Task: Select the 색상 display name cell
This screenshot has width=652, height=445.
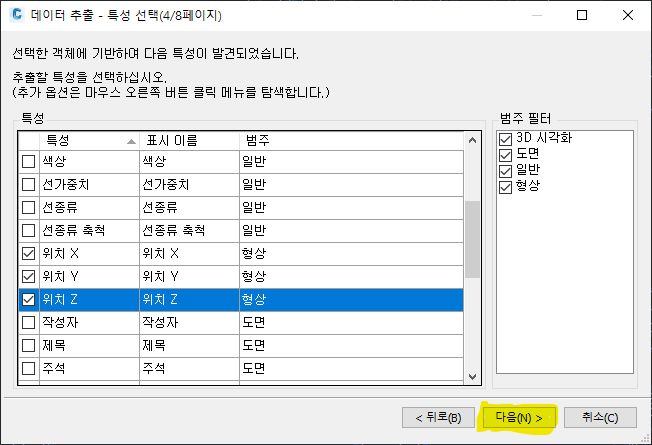Action: (189, 161)
